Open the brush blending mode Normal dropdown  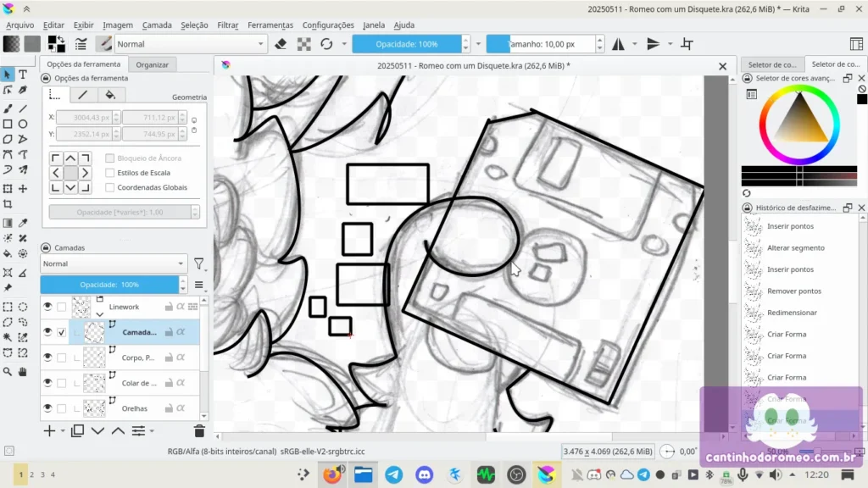(x=191, y=44)
